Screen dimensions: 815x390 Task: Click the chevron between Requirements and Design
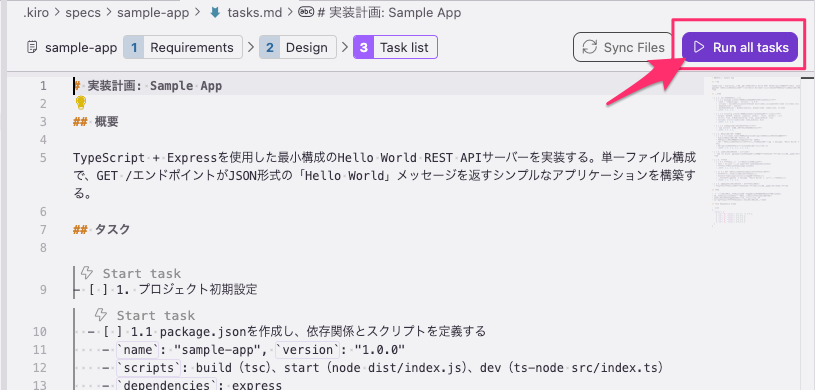click(251, 47)
